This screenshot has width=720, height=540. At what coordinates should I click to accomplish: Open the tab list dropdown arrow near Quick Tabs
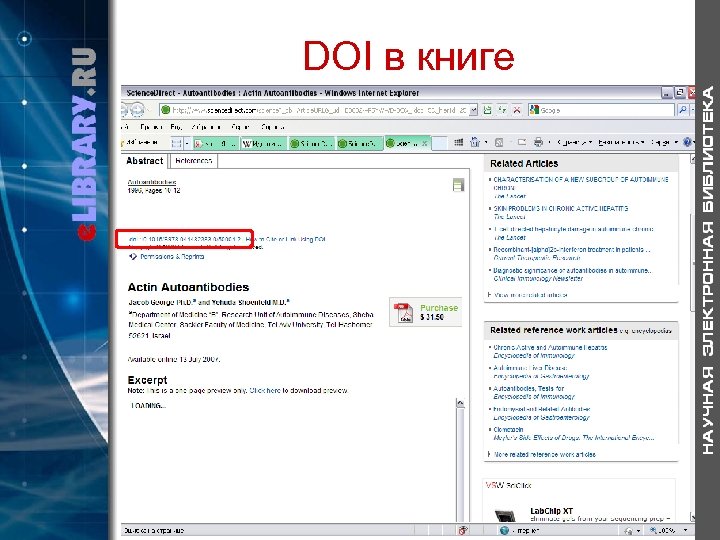point(187,144)
